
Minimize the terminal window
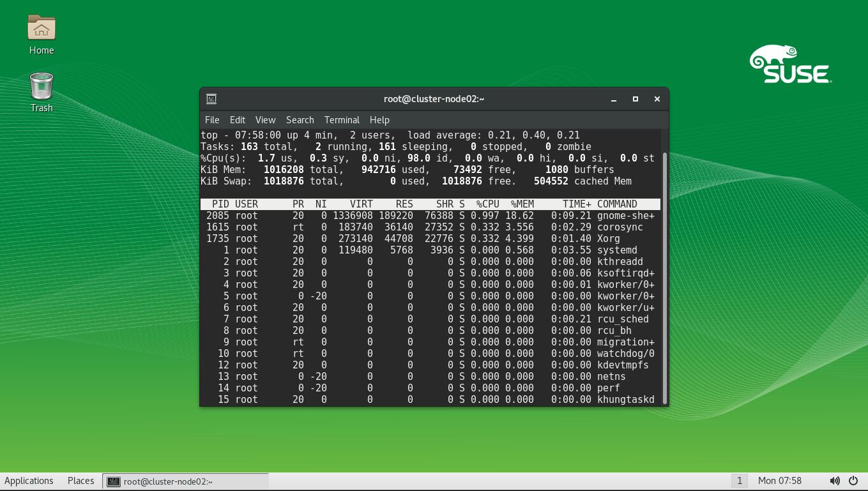pos(614,99)
